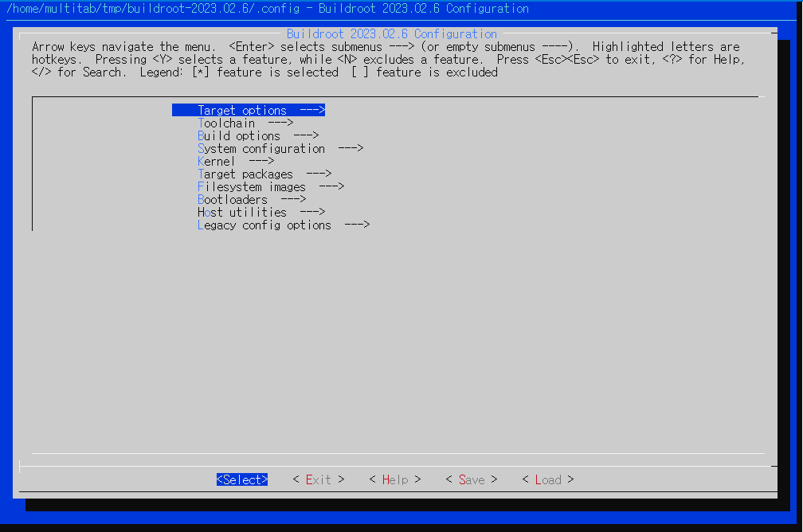Click the 'Arrow keys navigate the menu' help text
Screen dimensions: 803x532
coord(124,47)
